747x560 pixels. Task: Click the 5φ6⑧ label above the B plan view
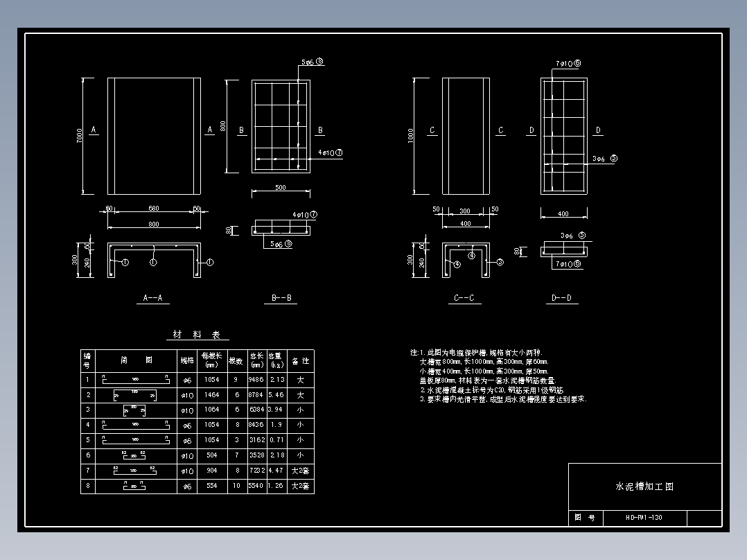(x=313, y=62)
